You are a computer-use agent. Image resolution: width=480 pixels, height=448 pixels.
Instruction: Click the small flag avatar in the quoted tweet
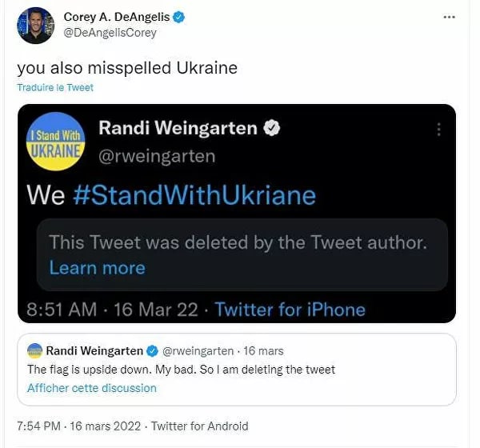(x=34, y=350)
